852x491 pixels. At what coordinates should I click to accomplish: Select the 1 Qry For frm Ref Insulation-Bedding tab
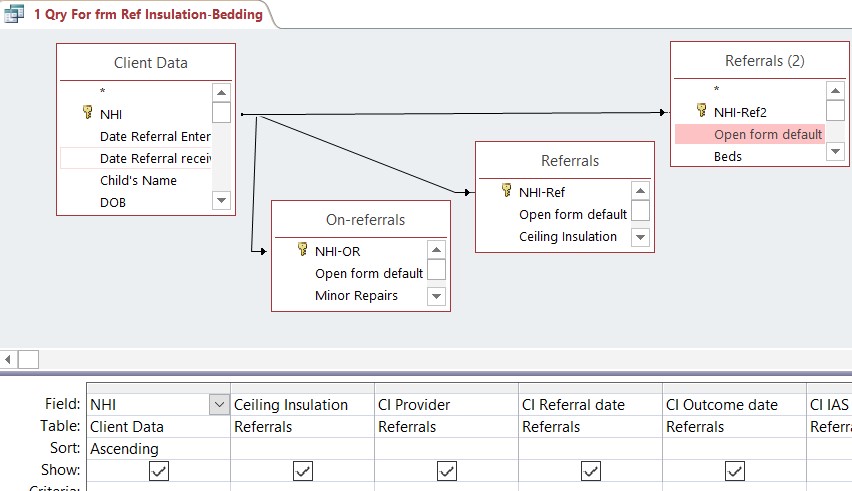[148, 14]
